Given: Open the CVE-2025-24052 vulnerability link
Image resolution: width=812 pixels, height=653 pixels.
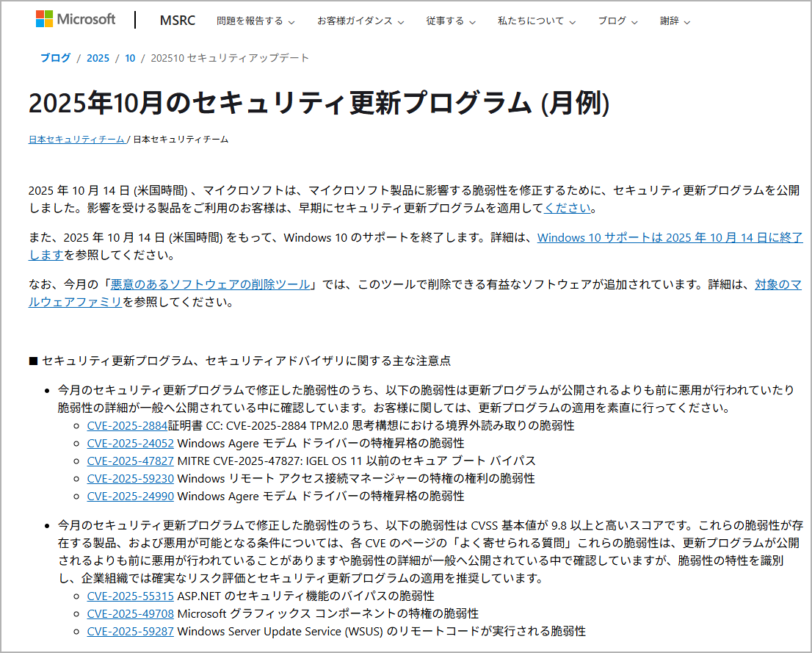Looking at the screenshot, I should [130, 443].
